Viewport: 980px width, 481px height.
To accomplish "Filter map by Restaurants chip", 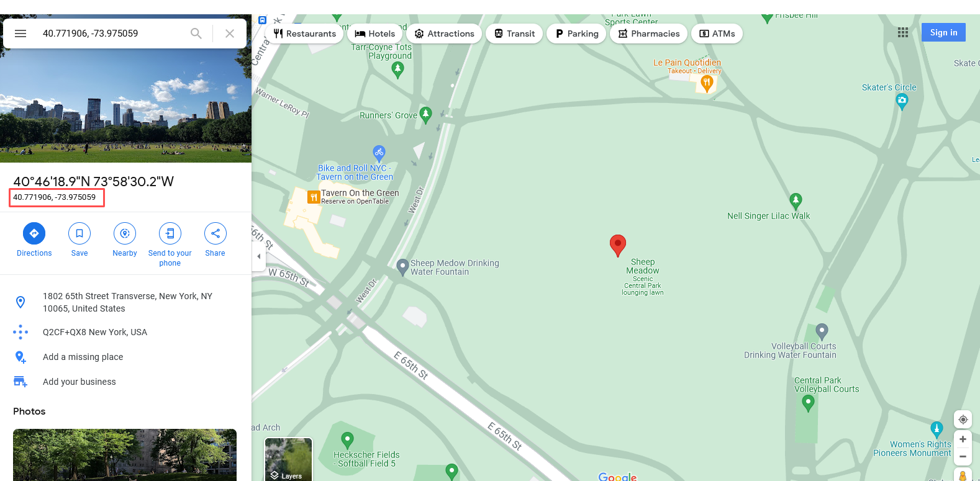I will pos(305,34).
